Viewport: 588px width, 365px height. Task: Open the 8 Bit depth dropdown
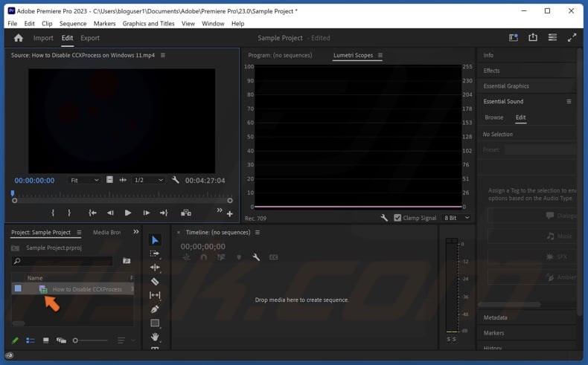pos(456,218)
